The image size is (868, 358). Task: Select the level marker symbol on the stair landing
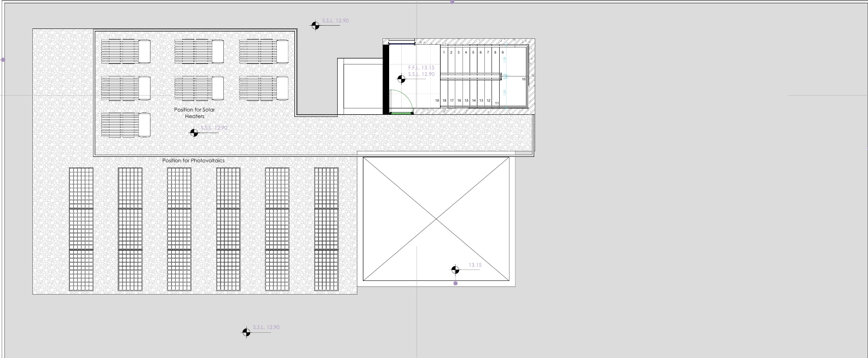401,79
